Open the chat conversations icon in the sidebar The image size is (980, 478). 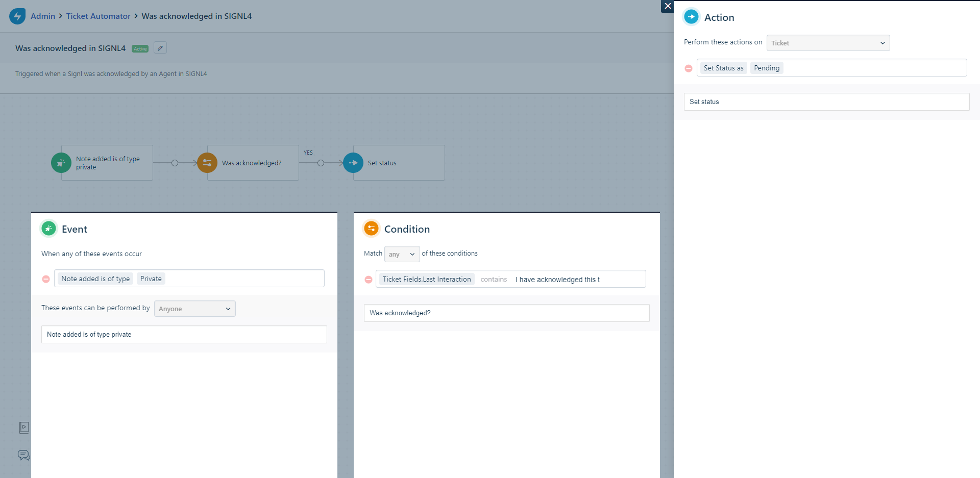tap(23, 455)
